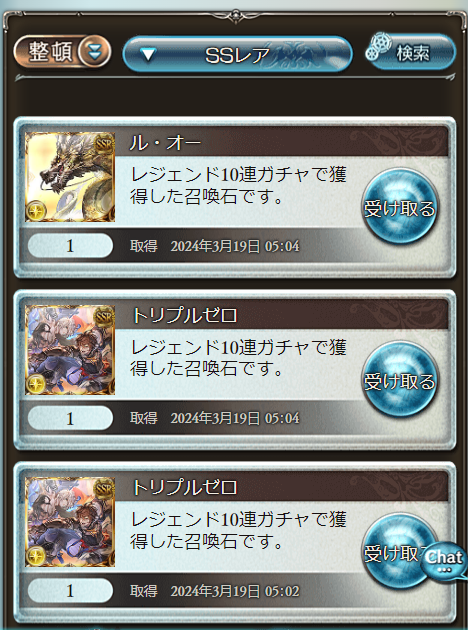Open the 検索 search button
468x630 pixels.
(411, 52)
